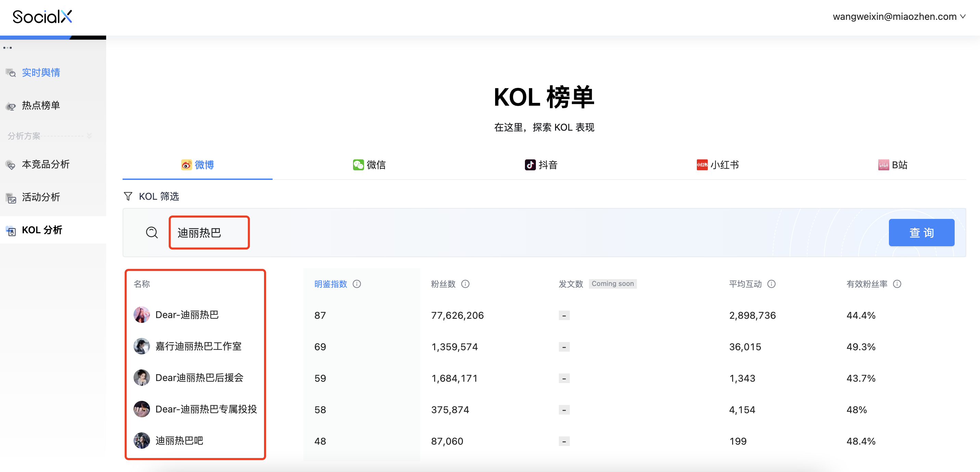Open the account email dropdown

(x=899, y=17)
